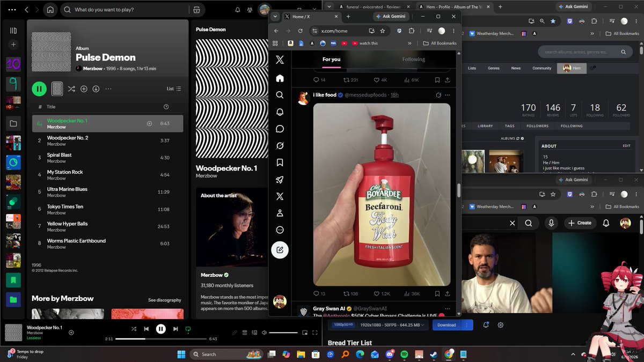The height and width of the screenshot is (362, 644).
Task: Toggle the green repeat button in Spotify
Action: pos(188,329)
